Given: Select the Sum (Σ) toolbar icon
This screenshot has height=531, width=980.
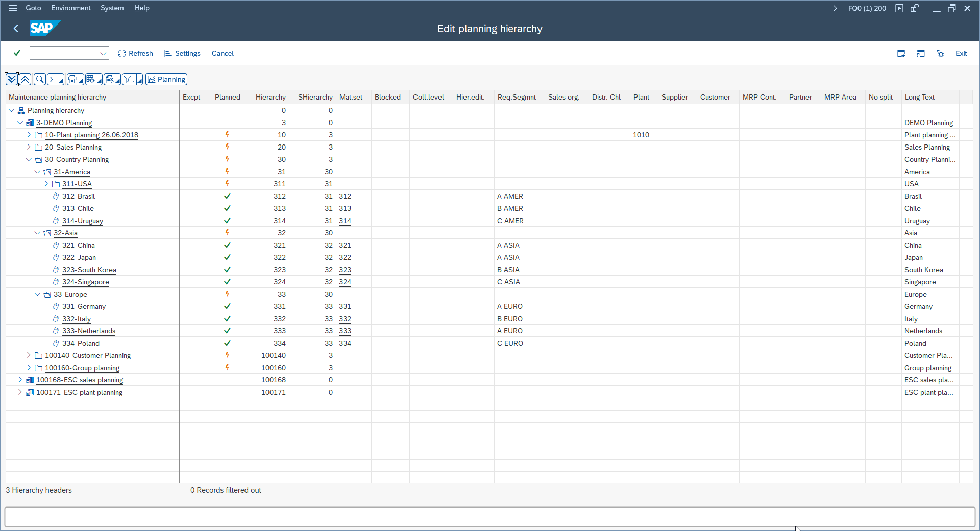Looking at the screenshot, I should pos(52,79).
